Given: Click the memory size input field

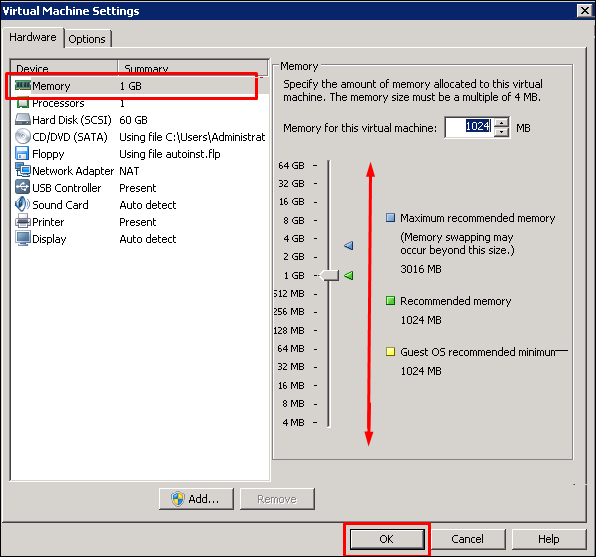Looking at the screenshot, I should [x=469, y=127].
